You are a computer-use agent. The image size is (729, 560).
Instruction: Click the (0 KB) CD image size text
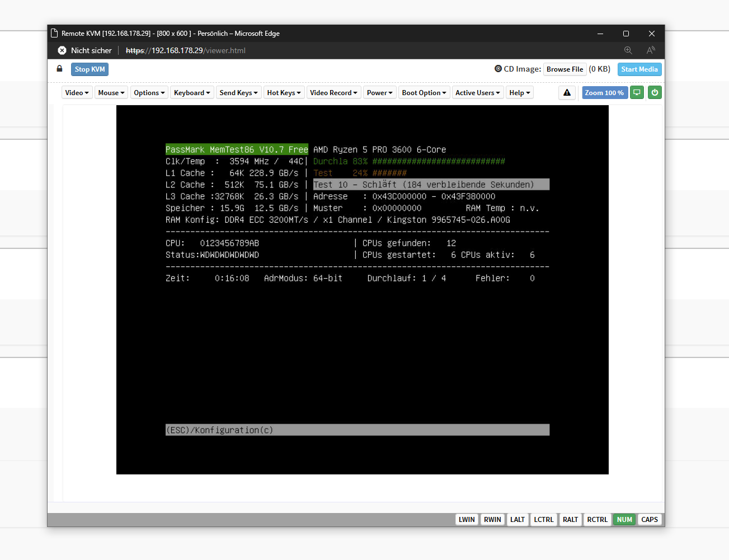pyautogui.click(x=599, y=69)
